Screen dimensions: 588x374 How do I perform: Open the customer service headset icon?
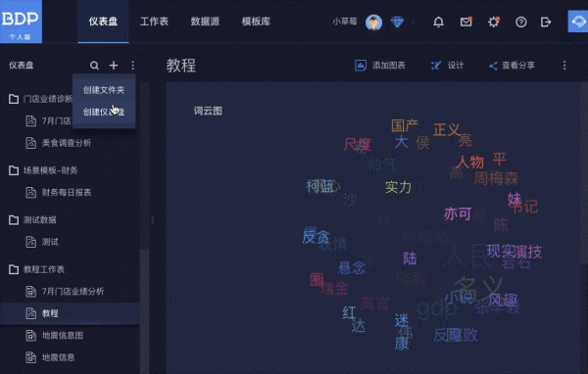point(578,22)
